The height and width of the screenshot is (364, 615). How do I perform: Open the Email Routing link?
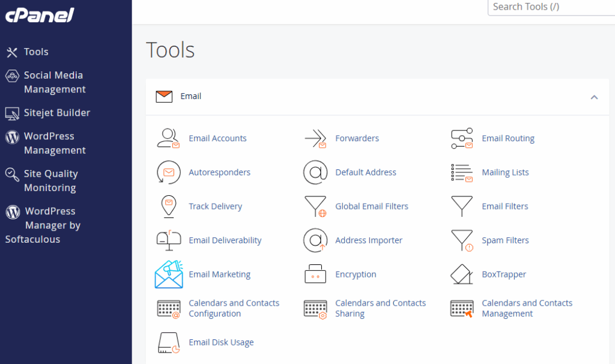tap(508, 139)
